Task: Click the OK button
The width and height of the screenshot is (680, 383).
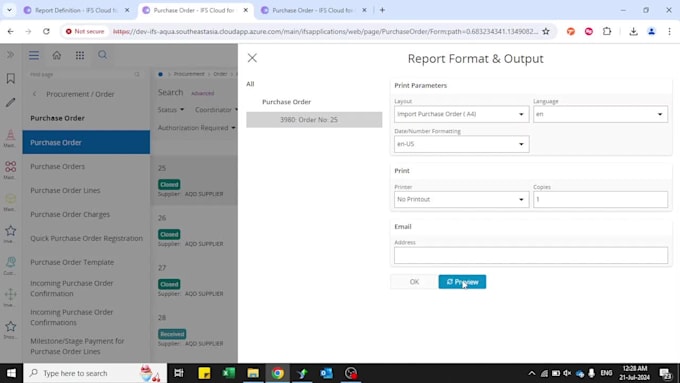Action: 414,282
